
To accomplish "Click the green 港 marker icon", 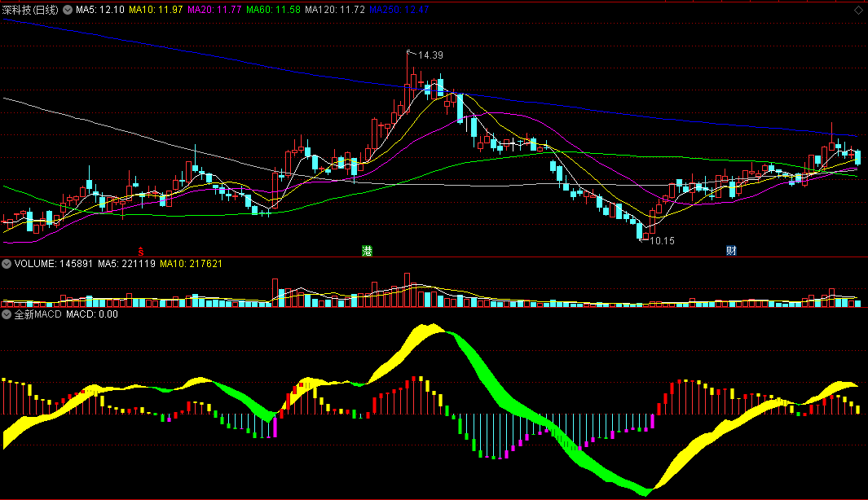I will [367, 251].
